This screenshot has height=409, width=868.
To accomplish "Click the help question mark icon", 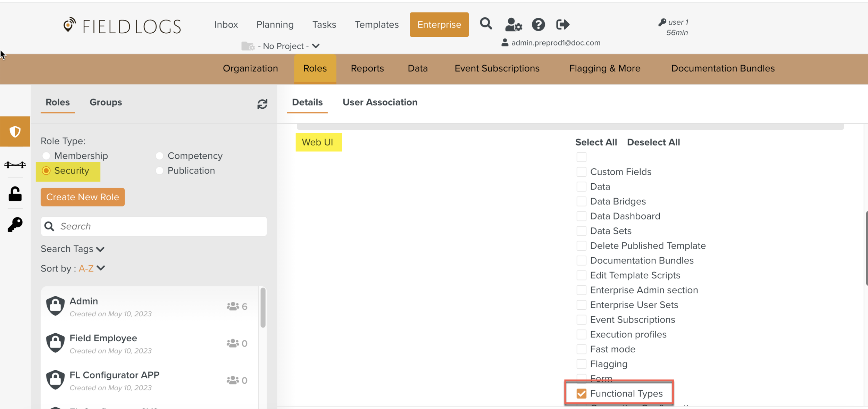I will click(x=538, y=25).
